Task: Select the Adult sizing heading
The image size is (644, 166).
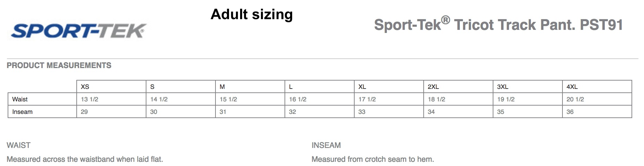Action: coord(252,14)
